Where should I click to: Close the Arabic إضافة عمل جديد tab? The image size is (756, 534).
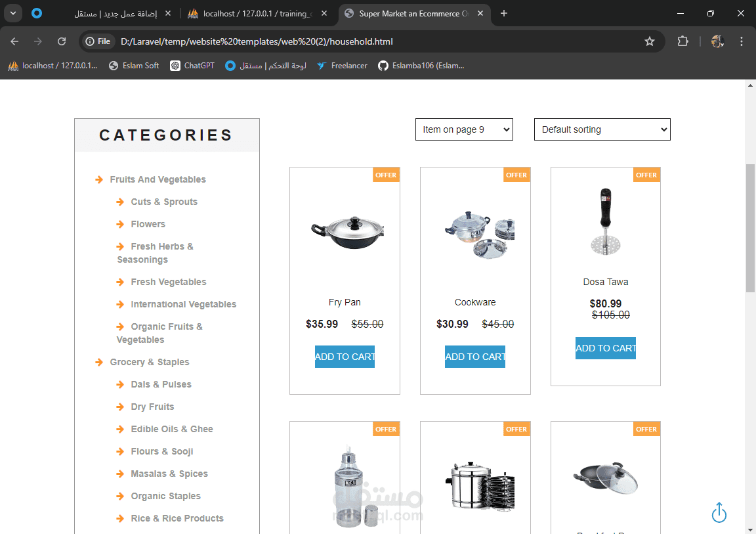pos(168,14)
